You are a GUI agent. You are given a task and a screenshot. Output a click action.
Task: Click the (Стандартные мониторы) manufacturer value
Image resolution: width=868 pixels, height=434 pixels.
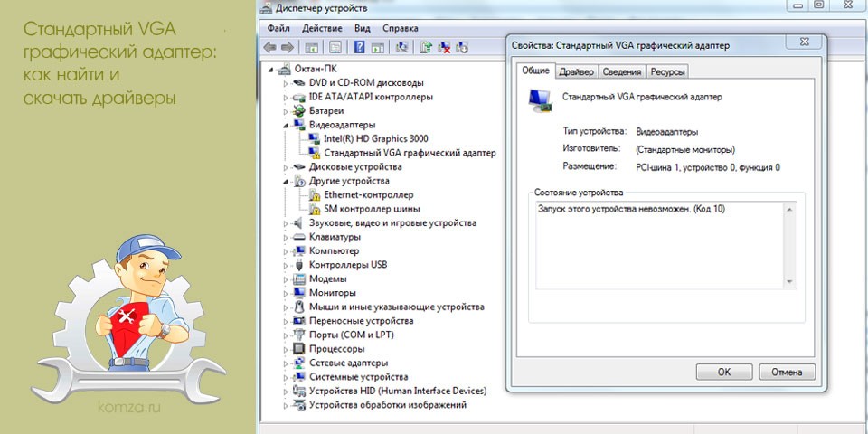685,149
